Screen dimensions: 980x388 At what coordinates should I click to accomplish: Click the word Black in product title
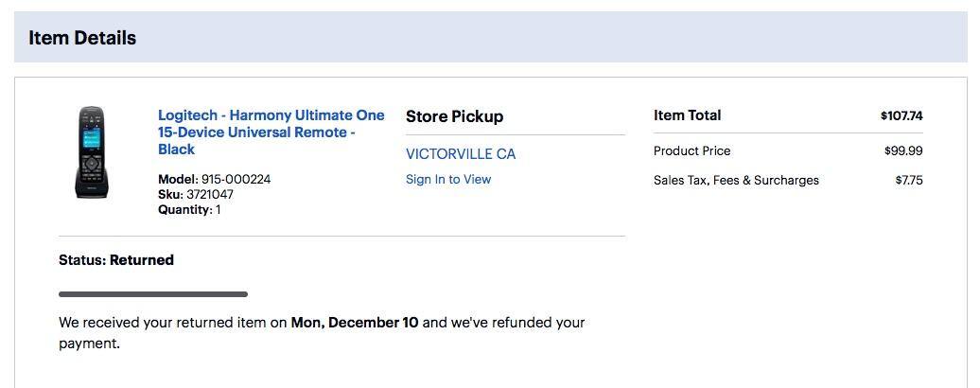pyautogui.click(x=176, y=150)
